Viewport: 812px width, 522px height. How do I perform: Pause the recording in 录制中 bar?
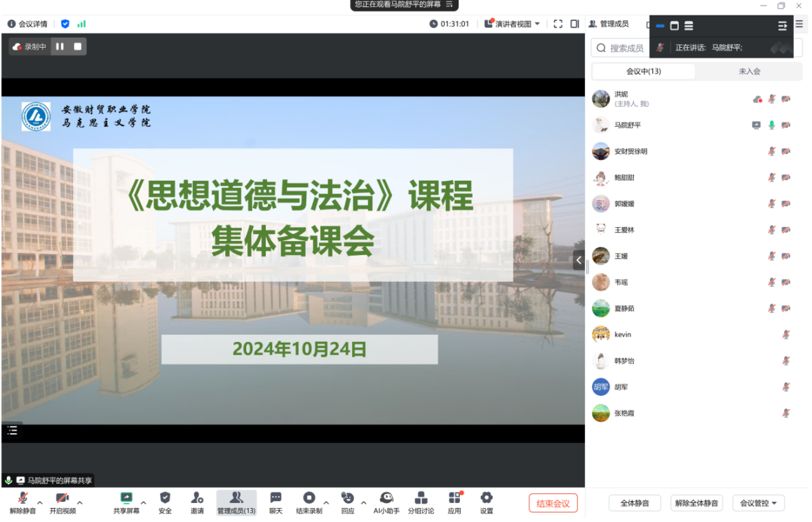(60, 47)
